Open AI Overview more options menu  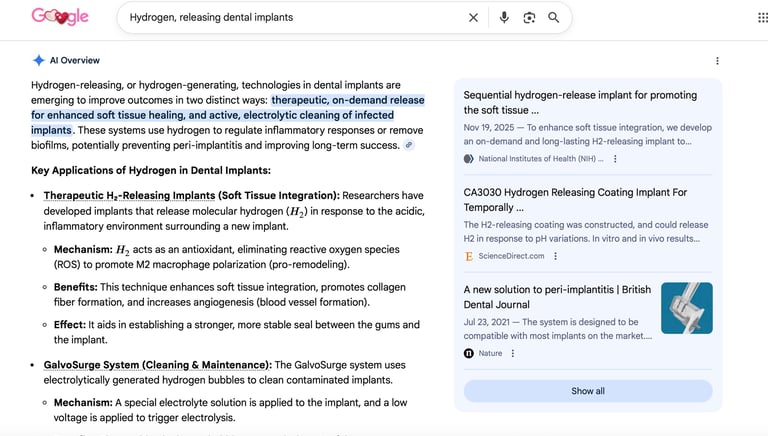pyautogui.click(x=717, y=61)
